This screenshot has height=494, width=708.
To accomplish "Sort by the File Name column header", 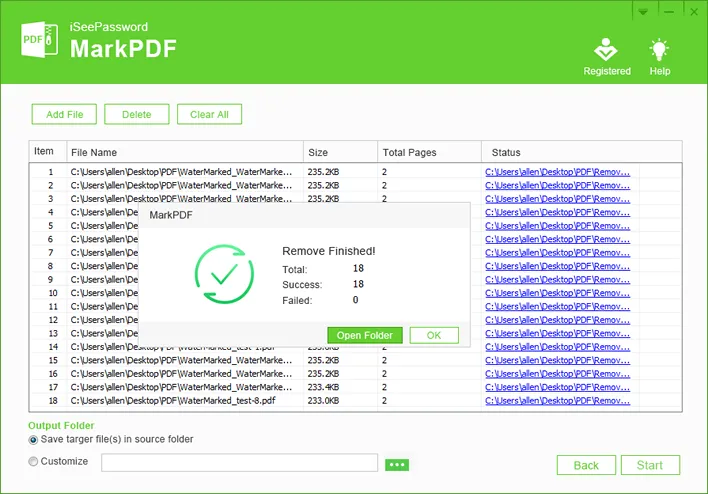I will (x=185, y=152).
